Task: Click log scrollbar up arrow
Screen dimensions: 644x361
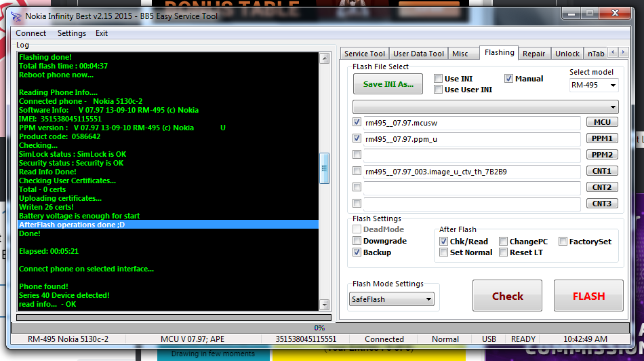Action: click(x=325, y=58)
